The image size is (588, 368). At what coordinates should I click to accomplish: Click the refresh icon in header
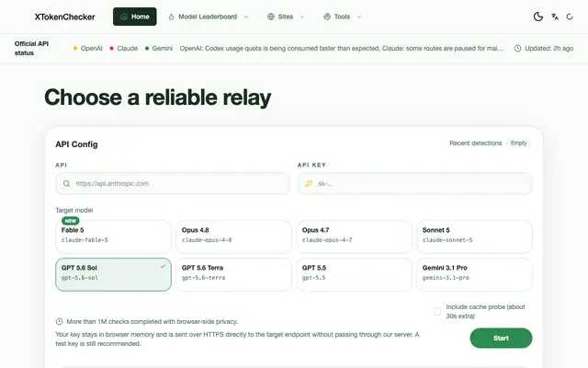pos(570,17)
